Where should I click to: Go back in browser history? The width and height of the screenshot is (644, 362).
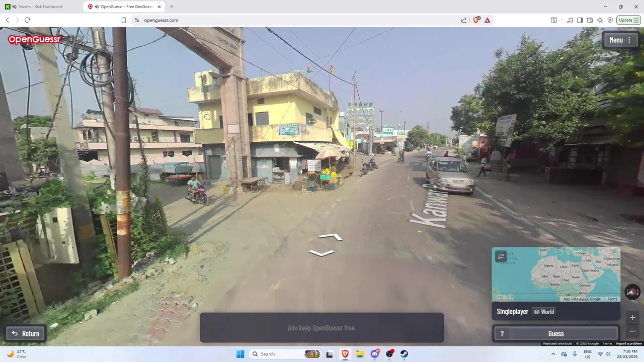tap(7, 20)
